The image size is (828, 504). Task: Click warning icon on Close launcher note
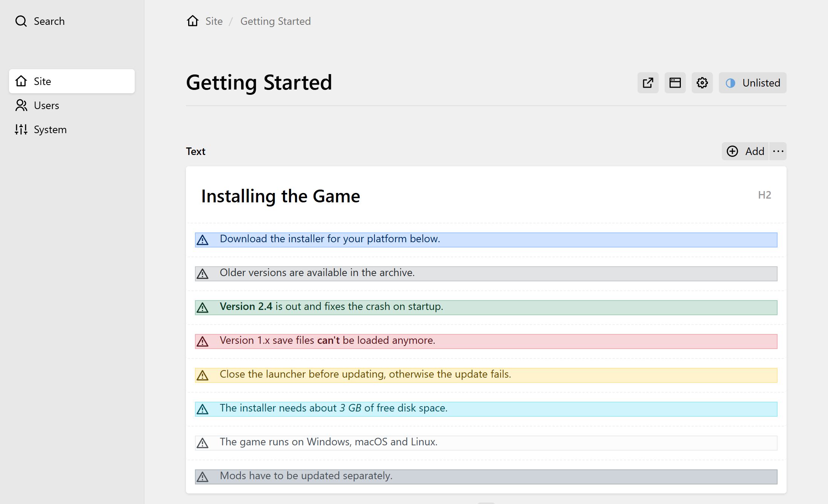202,375
